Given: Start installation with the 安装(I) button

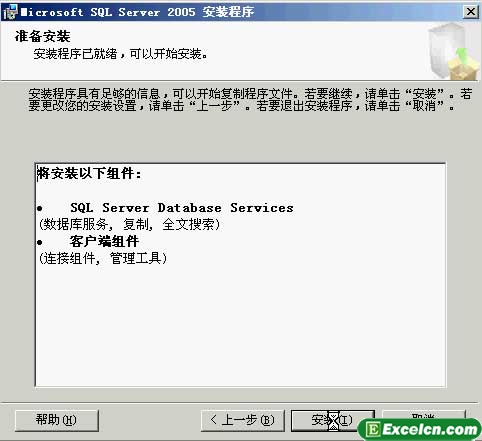Looking at the screenshot, I should (x=332, y=420).
